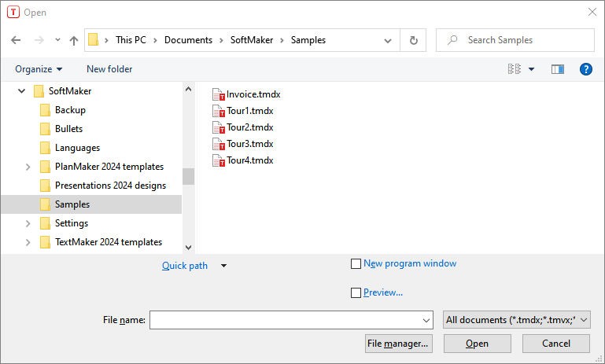Collapse the SoftMaker tree node
Image resolution: width=605 pixels, height=364 pixels.
(21, 91)
